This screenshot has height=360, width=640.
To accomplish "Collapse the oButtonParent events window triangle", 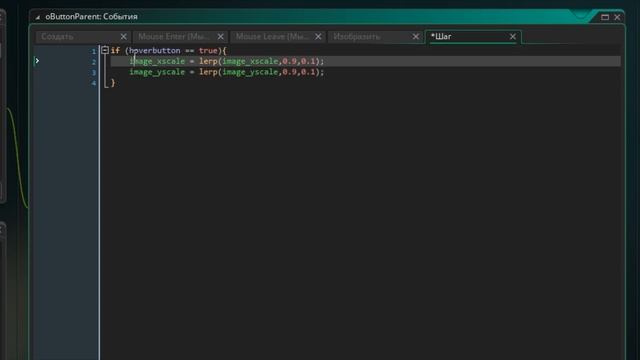I will pos(38,17).
